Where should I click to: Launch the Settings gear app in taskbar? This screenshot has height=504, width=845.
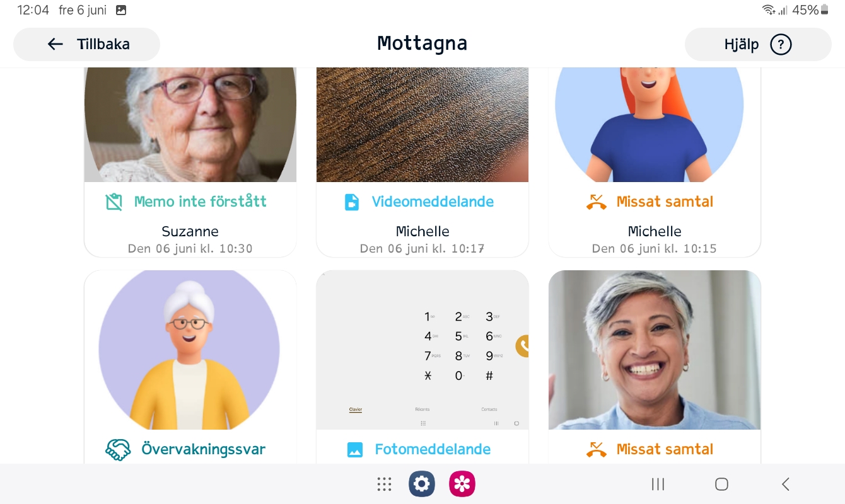tap(422, 484)
